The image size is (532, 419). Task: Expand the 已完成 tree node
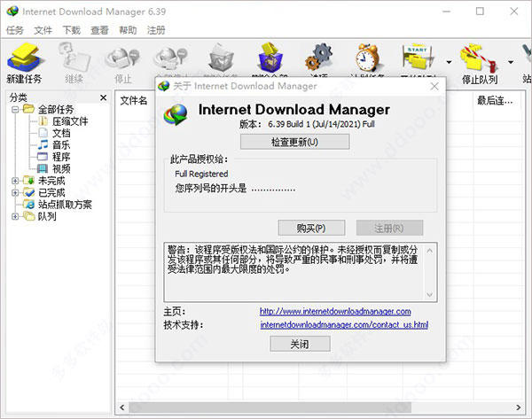click(x=15, y=192)
